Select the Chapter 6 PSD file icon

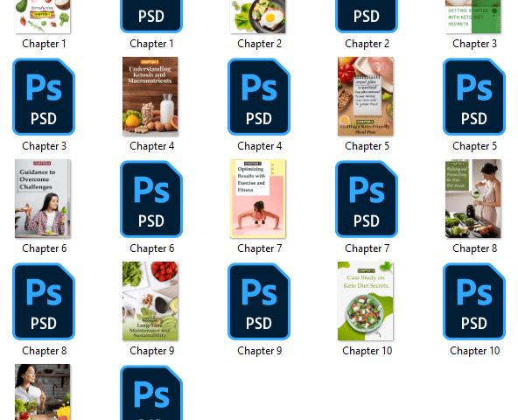[x=151, y=199]
